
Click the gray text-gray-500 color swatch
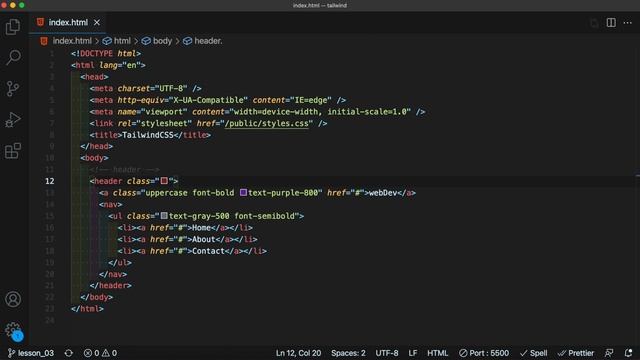164,216
